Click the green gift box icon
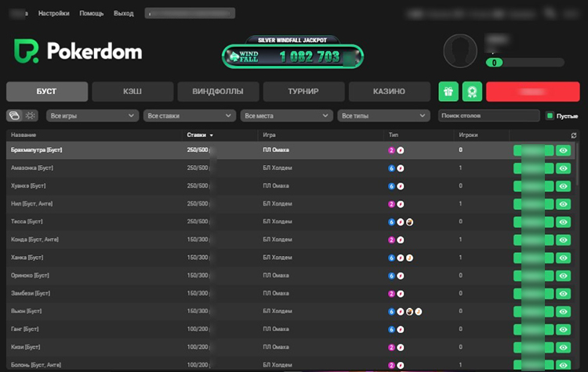Screen dimensions: 588x372 click(448, 92)
